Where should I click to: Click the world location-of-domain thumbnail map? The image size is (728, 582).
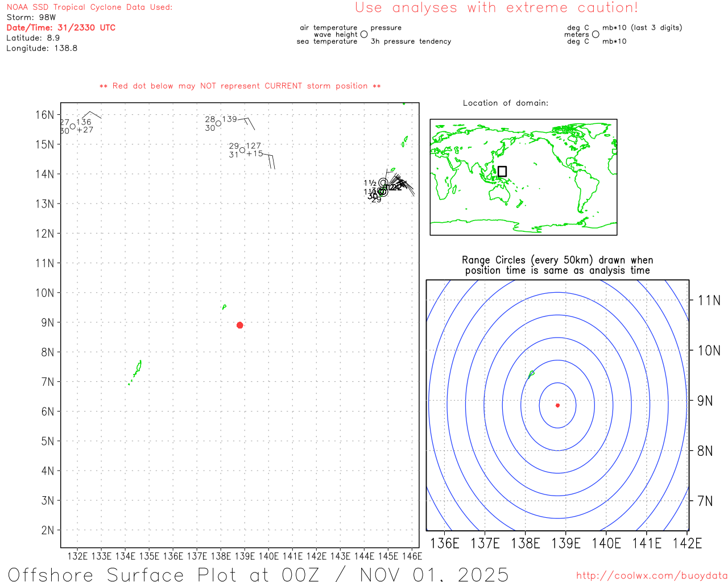(523, 177)
